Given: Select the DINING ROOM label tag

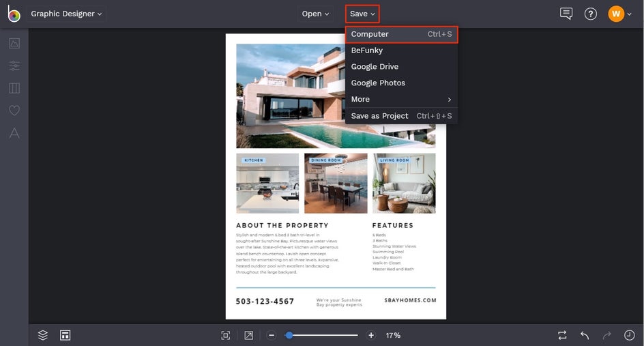Looking at the screenshot, I should coord(326,160).
